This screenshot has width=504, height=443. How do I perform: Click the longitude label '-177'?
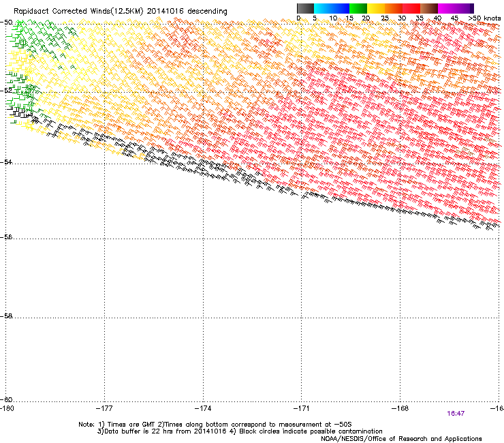[104, 408]
